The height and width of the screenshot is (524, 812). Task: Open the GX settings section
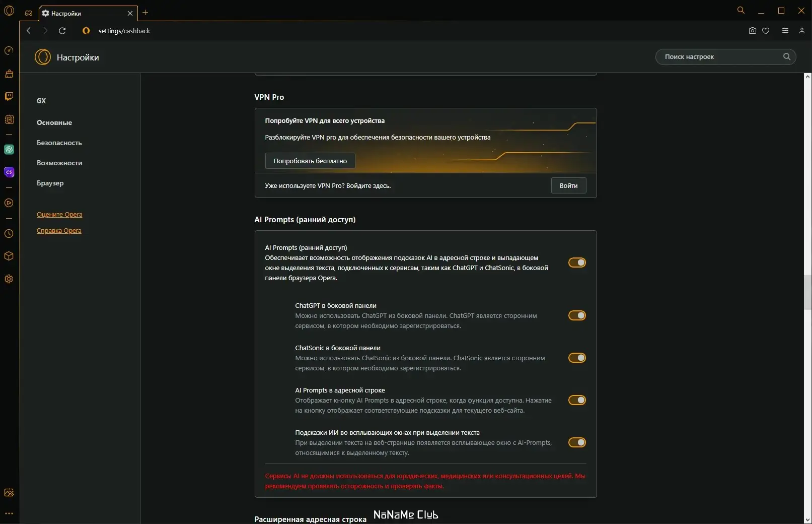point(41,101)
